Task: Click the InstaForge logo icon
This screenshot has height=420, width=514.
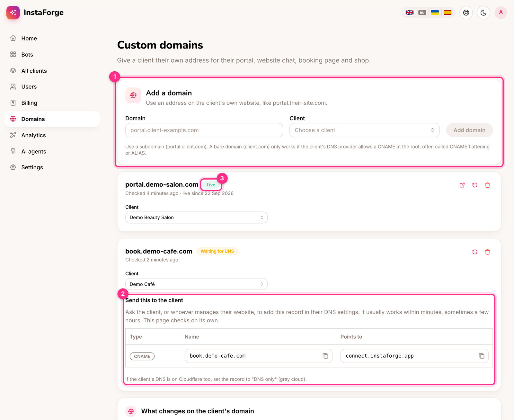Action: tap(13, 13)
